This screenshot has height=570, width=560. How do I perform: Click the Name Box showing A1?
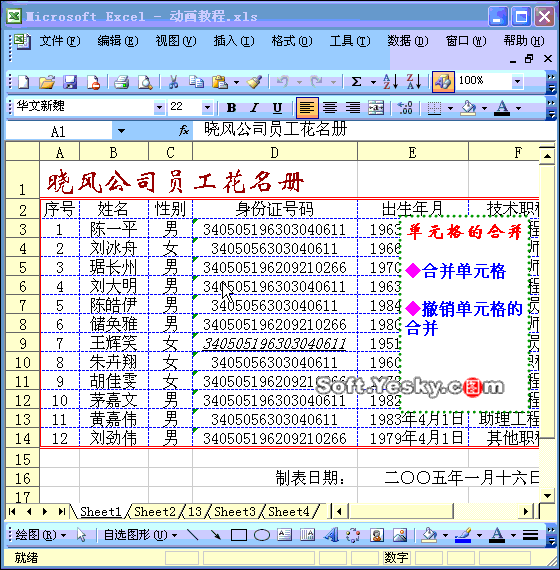[59, 131]
